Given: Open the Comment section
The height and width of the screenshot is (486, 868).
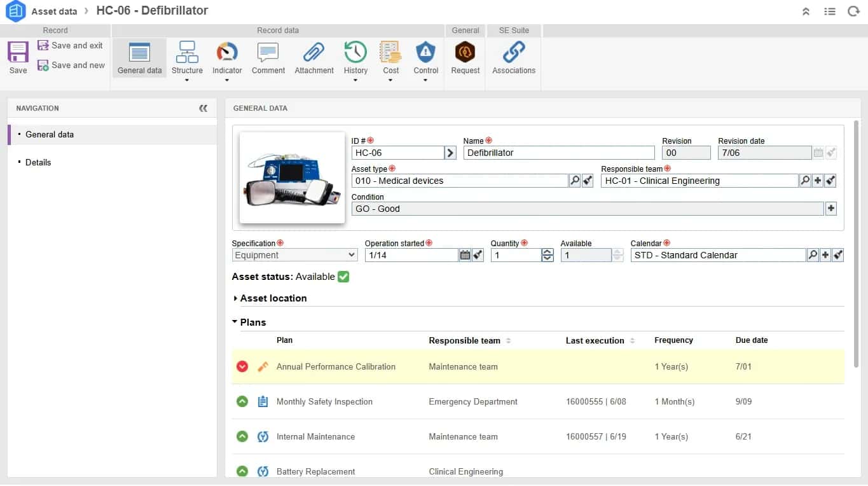Looking at the screenshot, I should (x=268, y=59).
